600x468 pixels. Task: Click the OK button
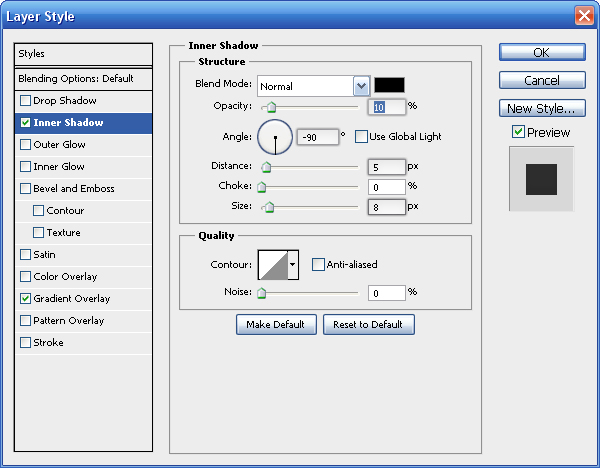pyautogui.click(x=542, y=52)
